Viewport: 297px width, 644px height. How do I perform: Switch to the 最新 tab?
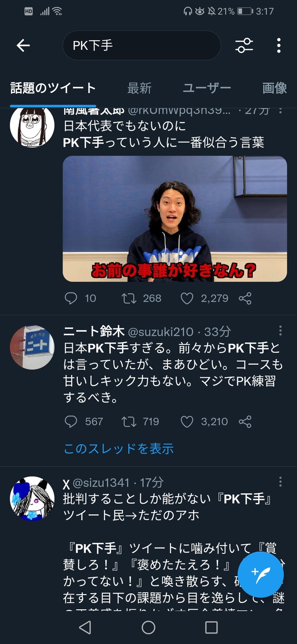click(x=139, y=88)
